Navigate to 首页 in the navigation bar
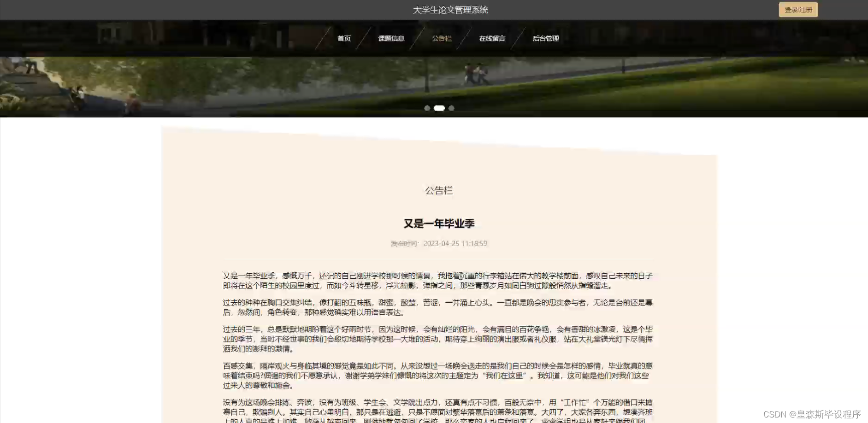Image resolution: width=868 pixels, height=423 pixels. coord(344,38)
